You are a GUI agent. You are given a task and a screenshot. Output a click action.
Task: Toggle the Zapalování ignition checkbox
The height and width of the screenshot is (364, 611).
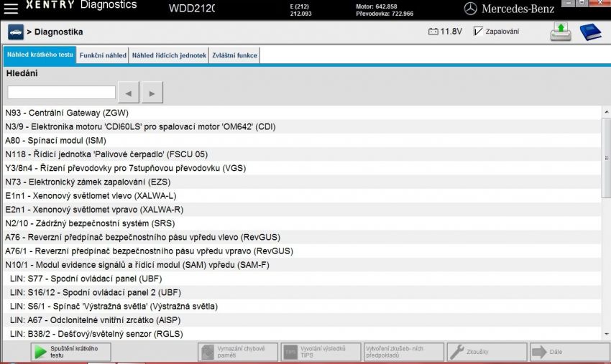[478, 32]
